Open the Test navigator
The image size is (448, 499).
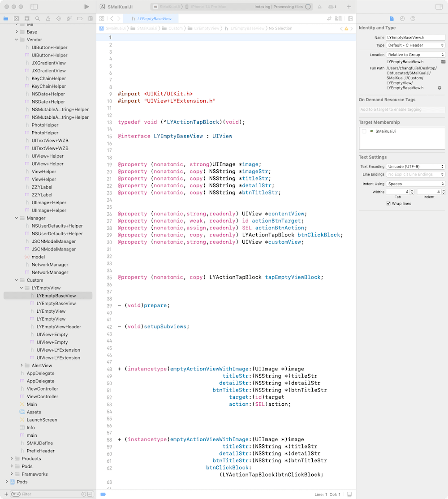tap(59, 18)
